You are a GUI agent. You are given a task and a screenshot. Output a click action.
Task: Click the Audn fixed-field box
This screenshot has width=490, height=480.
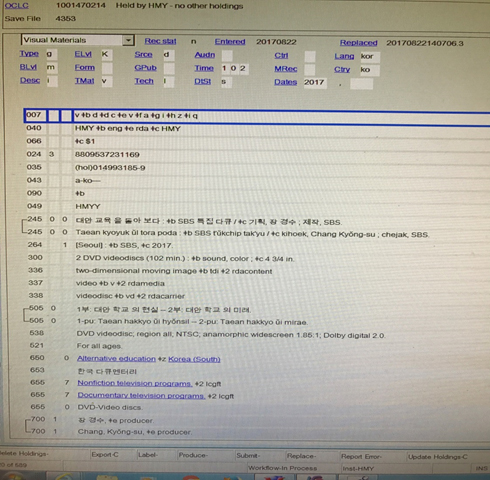click(227, 55)
